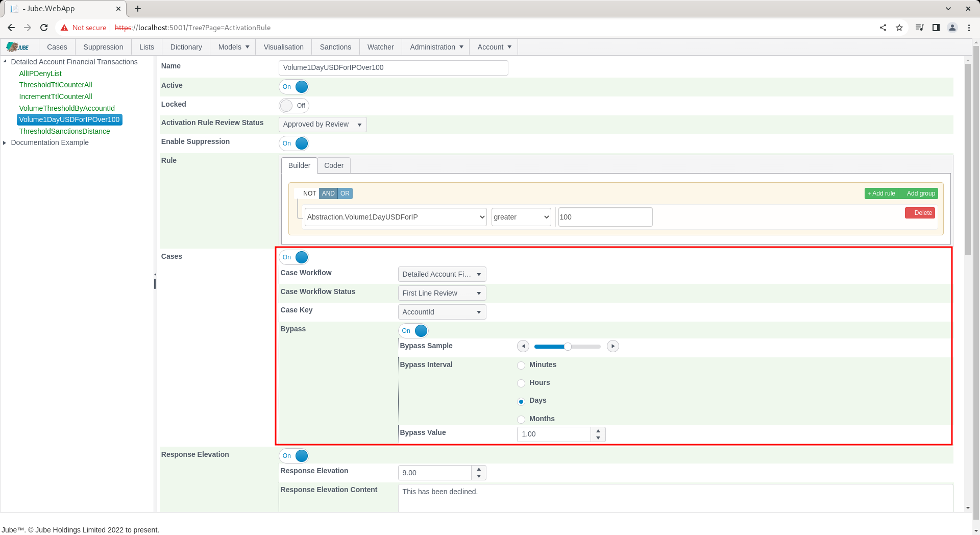Open Administration dropdown menu

tap(436, 47)
